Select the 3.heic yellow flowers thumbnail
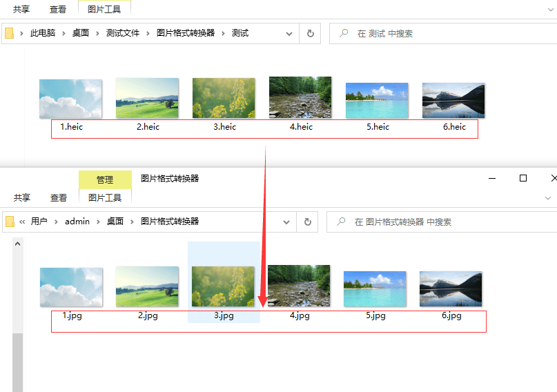Image resolution: width=557 pixels, height=392 pixels. click(224, 98)
